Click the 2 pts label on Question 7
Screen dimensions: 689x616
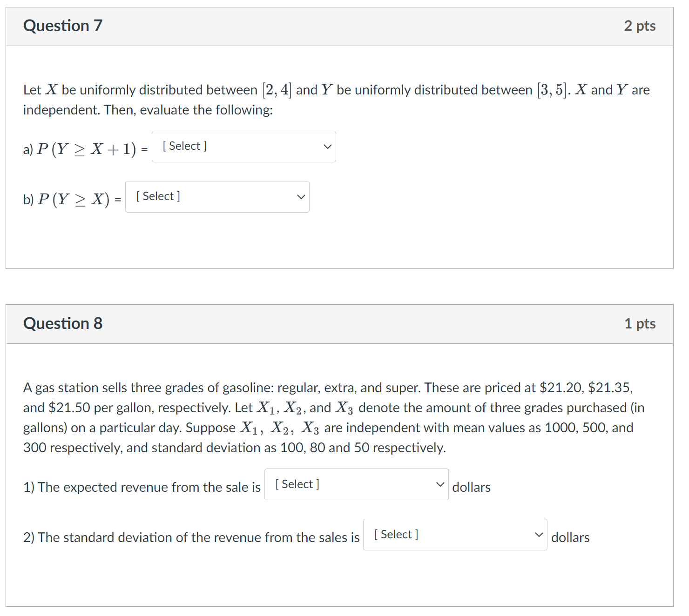640,26
